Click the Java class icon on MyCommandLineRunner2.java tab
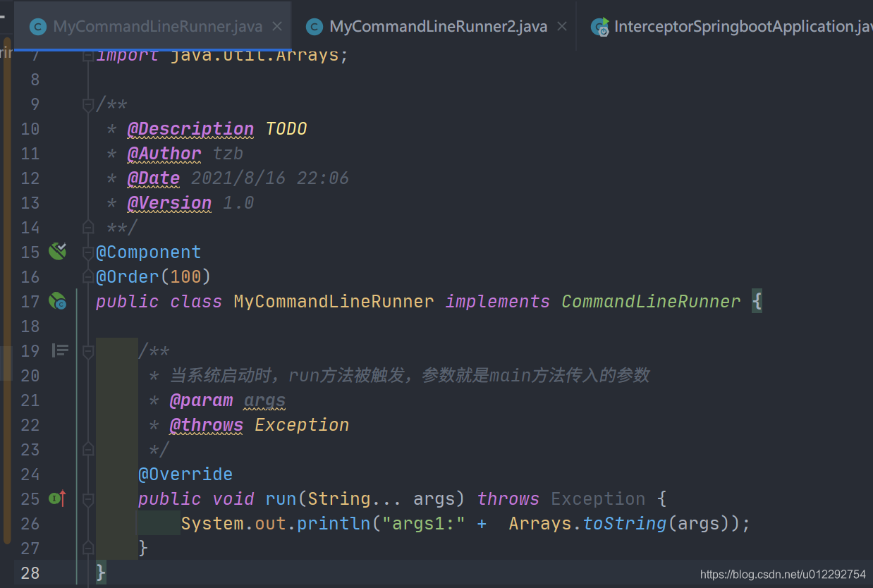The width and height of the screenshot is (873, 588). [x=315, y=27]
